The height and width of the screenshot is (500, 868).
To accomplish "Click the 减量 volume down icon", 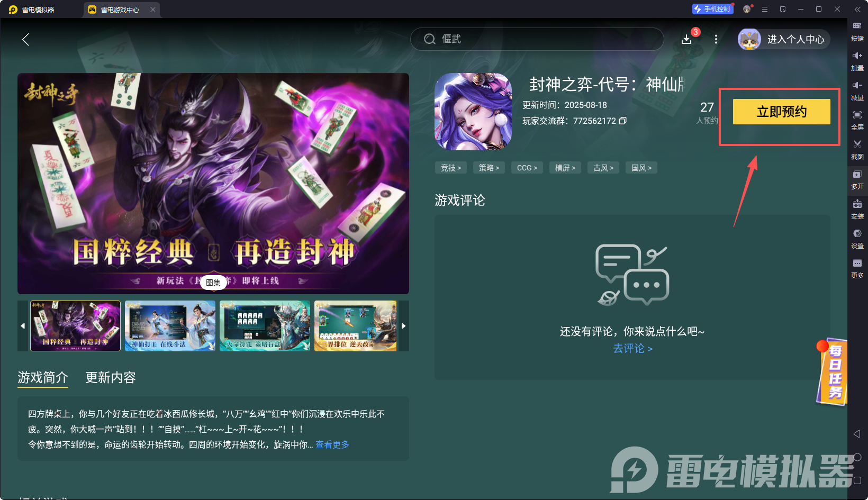I will pyautogui.click(x=857, y=90).
